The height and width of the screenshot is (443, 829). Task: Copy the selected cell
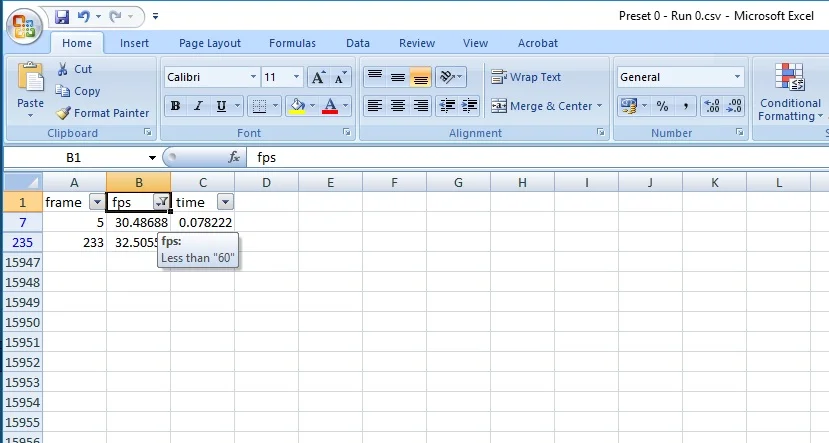pyautogui.click(x=78, y=91)
